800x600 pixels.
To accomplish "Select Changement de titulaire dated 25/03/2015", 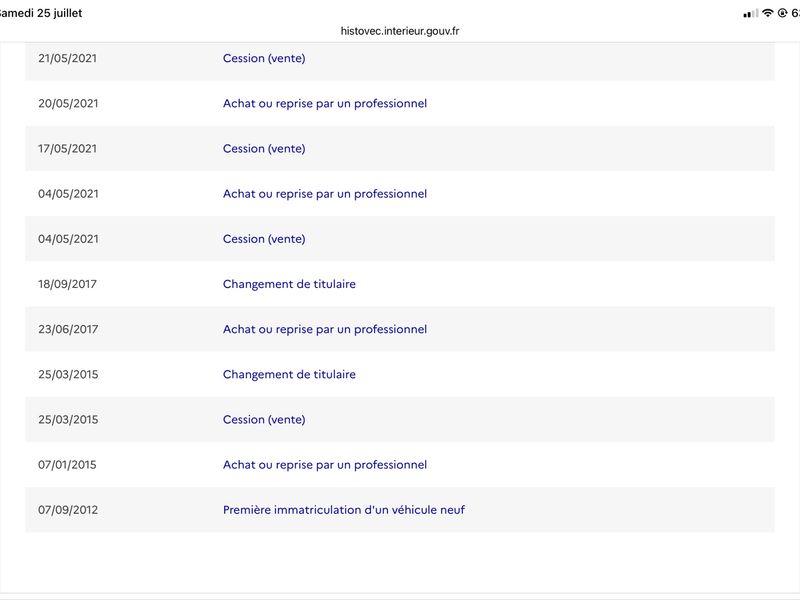I will [289, 374].
